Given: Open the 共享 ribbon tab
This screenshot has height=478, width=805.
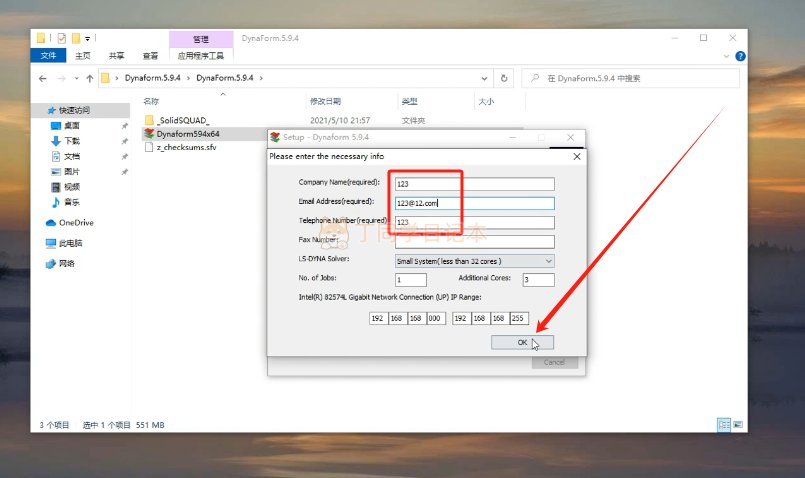Looking at the screenshot, I should point(117,55).
